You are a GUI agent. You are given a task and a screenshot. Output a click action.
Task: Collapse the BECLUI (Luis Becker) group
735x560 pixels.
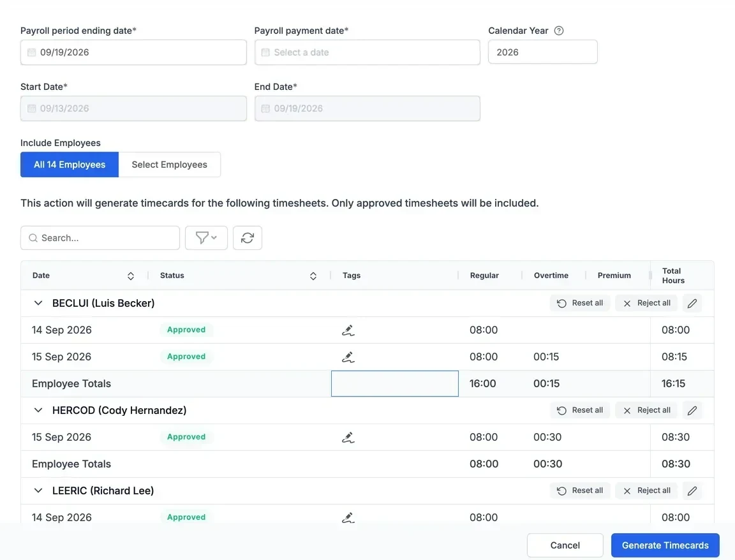(38, 303)
